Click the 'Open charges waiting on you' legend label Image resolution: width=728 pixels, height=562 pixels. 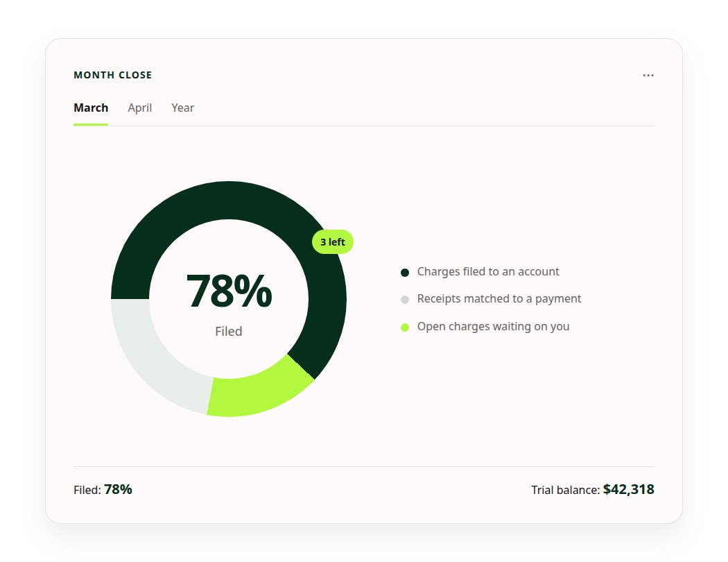tap(493, 327)
